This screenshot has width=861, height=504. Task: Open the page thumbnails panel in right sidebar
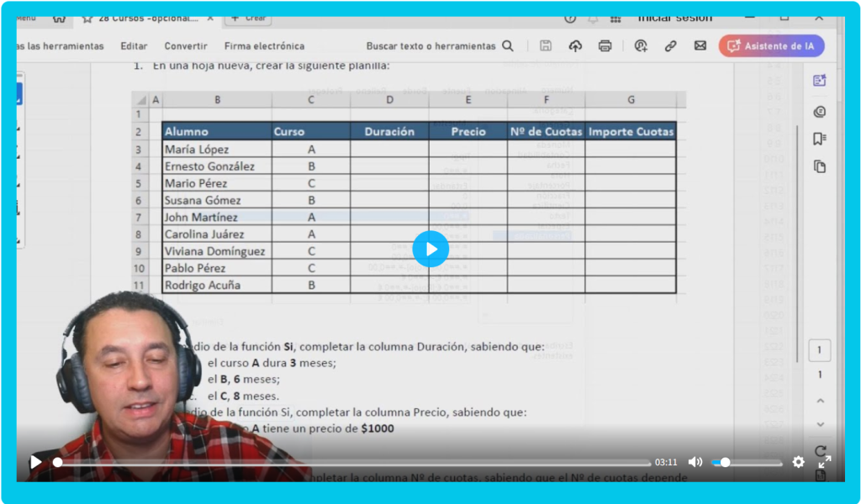click(820, 166)
